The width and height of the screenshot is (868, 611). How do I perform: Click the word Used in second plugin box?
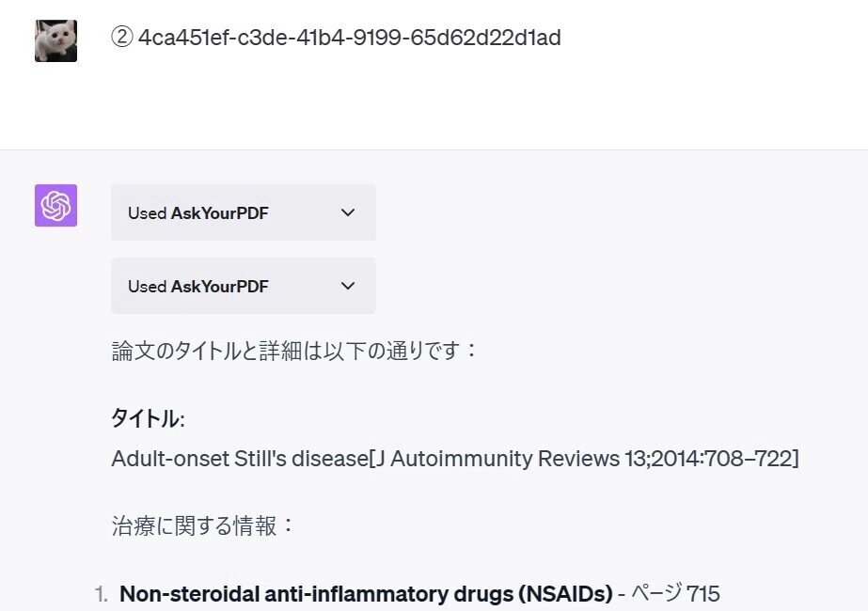pos(148,286)
